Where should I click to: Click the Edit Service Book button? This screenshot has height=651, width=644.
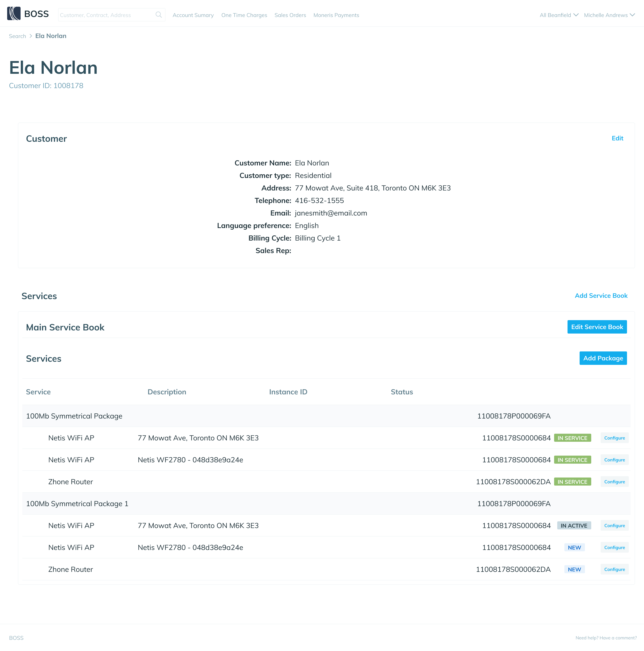[x=597, y=327]
